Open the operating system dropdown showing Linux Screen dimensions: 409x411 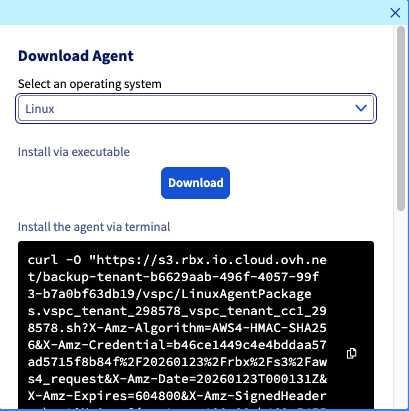(x=196, y=108)
